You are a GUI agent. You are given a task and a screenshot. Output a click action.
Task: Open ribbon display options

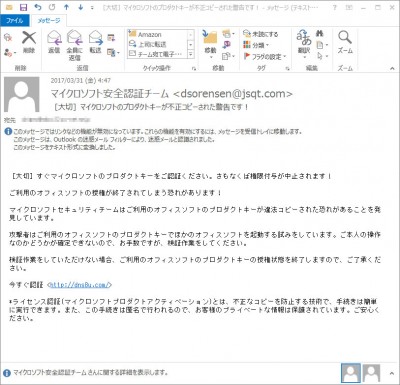pos(349,7)
